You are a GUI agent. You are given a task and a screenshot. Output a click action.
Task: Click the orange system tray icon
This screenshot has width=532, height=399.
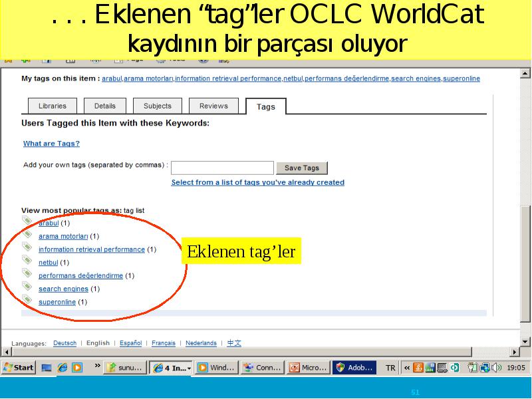(x=418, y=368)
